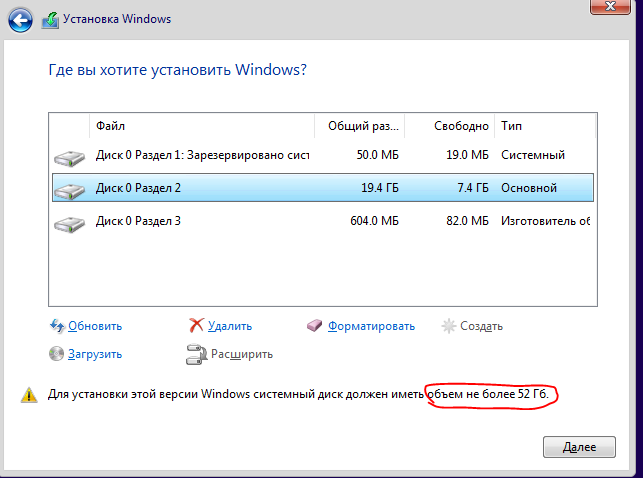This screenshot has height=478, width=643.
Task: Select the row named Диск 0 Раздел 3
Action: (323, 221)
